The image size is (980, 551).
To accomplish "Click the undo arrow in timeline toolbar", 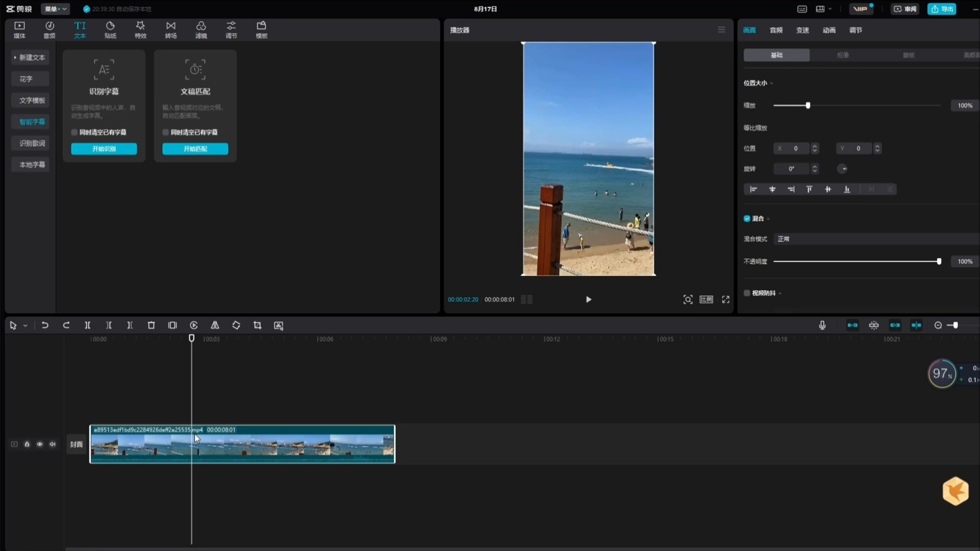I will [x=45, y=325].
